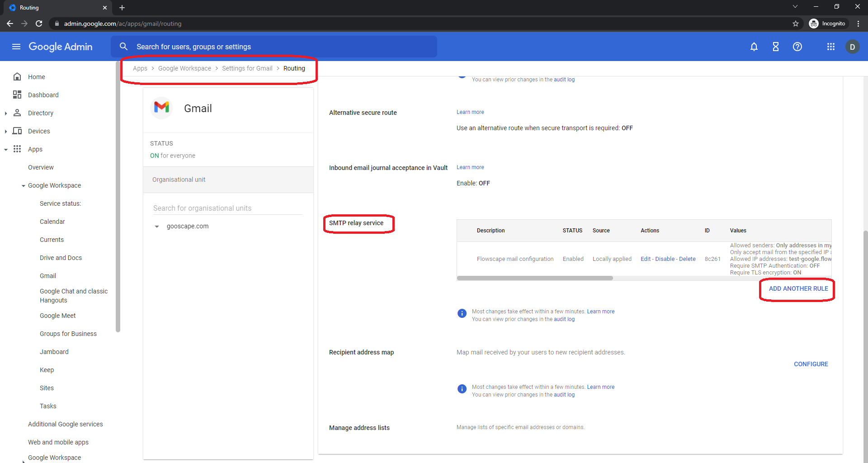Viewport: 868px width, 463px height.
Task: Disable the Flowscape mail configuration rule
Action: pos(665,259)
